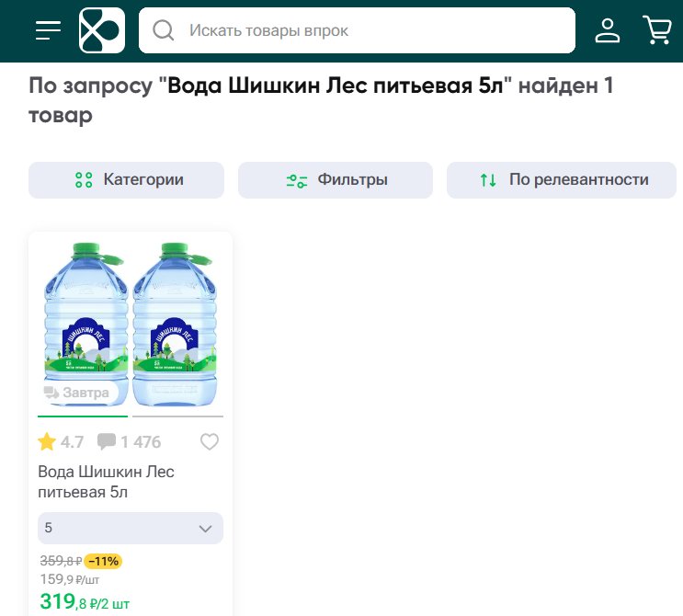
Task: Click the green categories grid icon
Action: pyautogui.click(x=84, y=180)
